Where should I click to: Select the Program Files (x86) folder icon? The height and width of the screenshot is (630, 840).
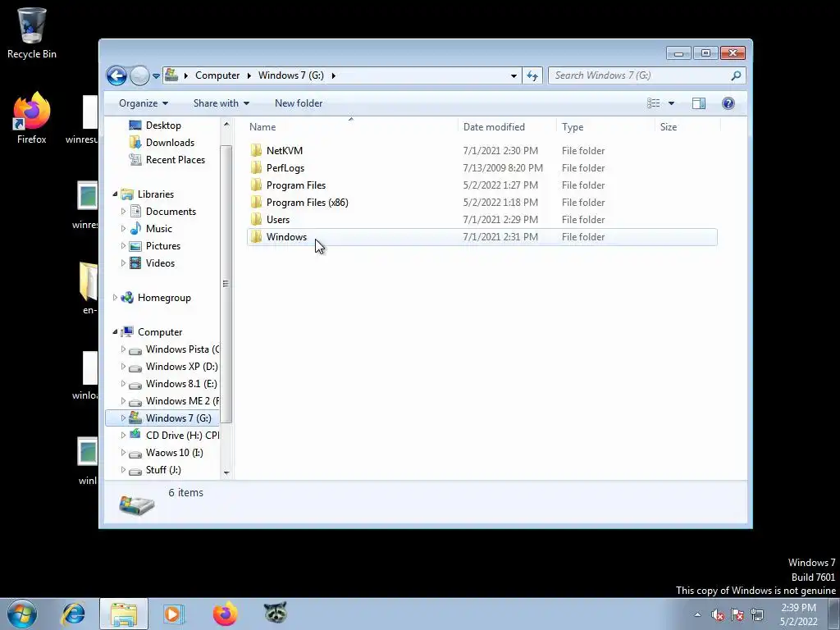[x=256, y=202]
